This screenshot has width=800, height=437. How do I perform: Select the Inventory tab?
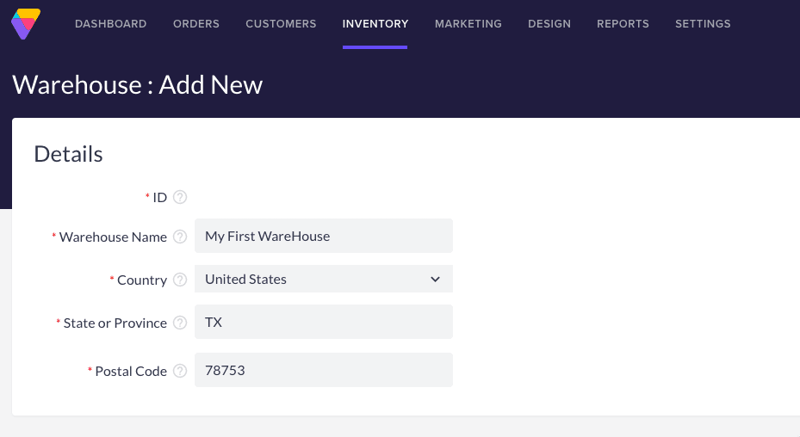[x=375, y=24]
